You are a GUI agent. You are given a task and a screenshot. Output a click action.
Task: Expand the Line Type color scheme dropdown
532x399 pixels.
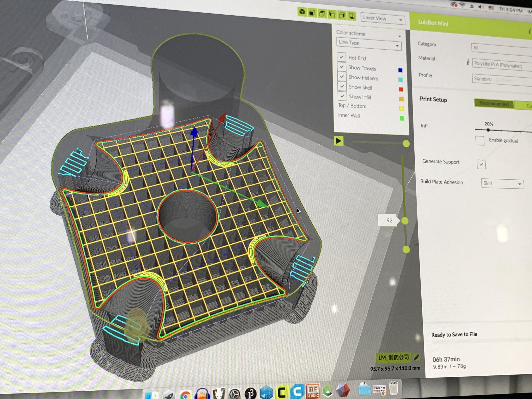tap(369, 44)
